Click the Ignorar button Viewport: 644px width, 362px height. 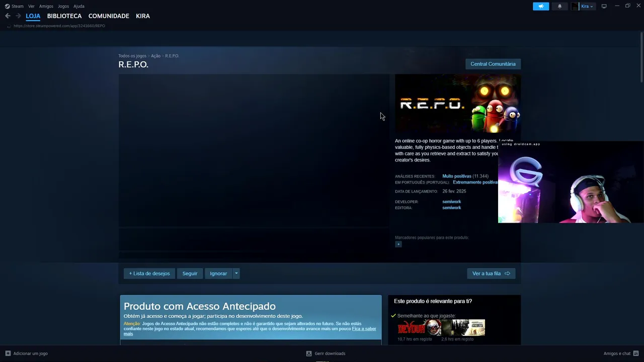(x=218, y=274)
